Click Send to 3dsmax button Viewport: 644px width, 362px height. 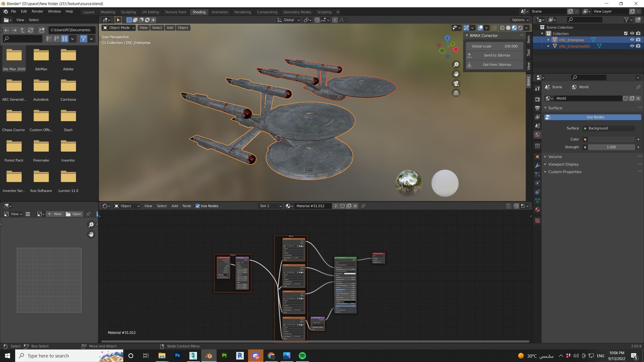coord(494,56)
